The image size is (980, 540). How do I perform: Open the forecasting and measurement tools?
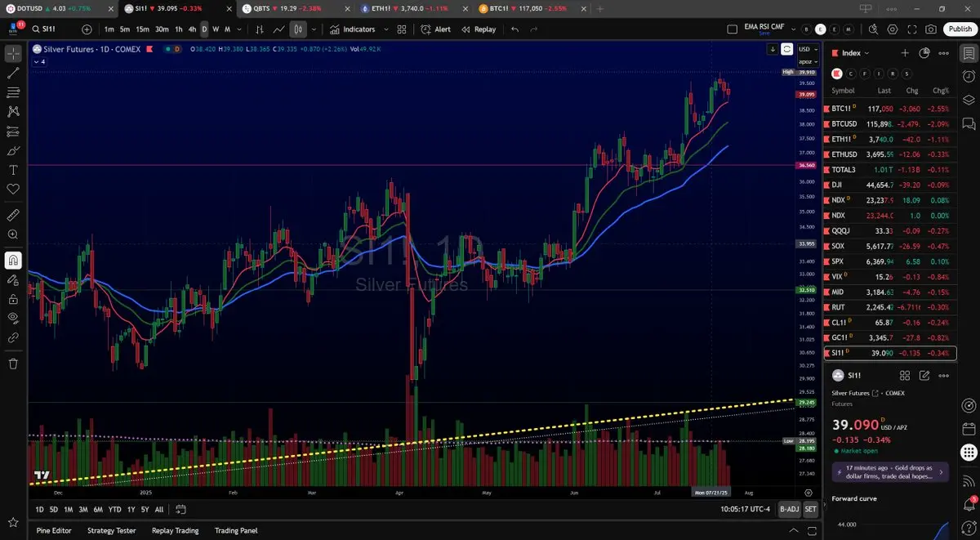pyautogui.click(x=13, y=132)
